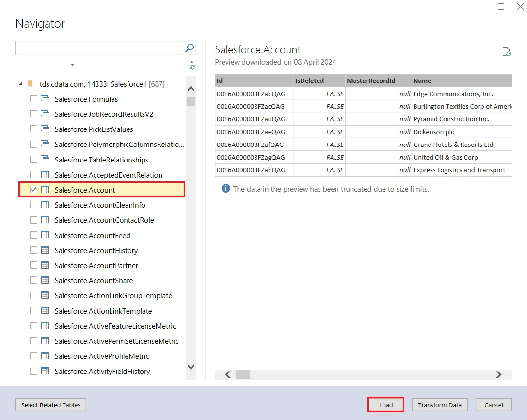This screenshot has height=420, width=527.
Task: Click the Salesforce1 database icon
Action: (30, 84)
